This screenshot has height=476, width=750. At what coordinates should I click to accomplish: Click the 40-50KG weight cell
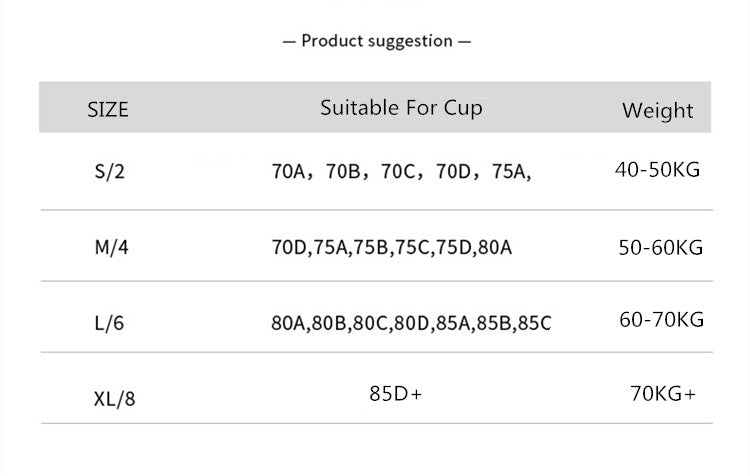tap(657, 169)
